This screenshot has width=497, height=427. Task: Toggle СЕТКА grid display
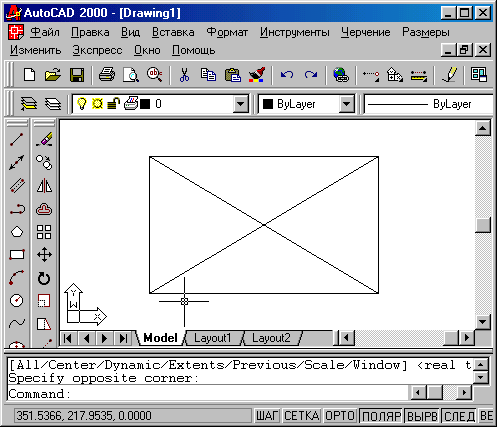tap(302, 416)
